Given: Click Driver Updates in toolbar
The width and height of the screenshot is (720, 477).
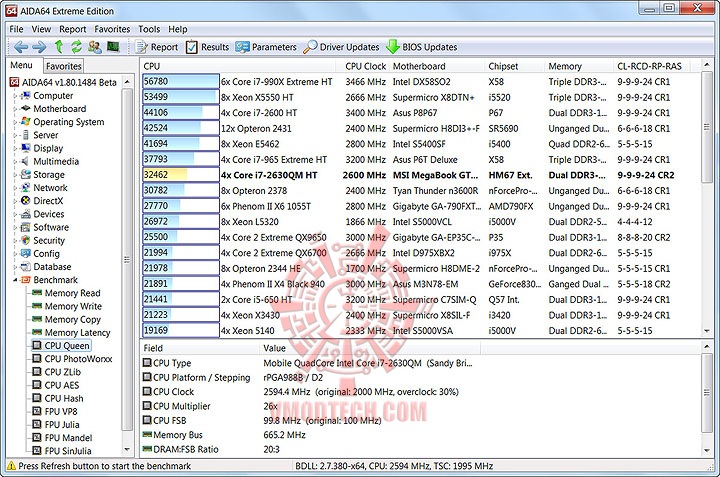Looking at the screenshot, I should 342,47.
